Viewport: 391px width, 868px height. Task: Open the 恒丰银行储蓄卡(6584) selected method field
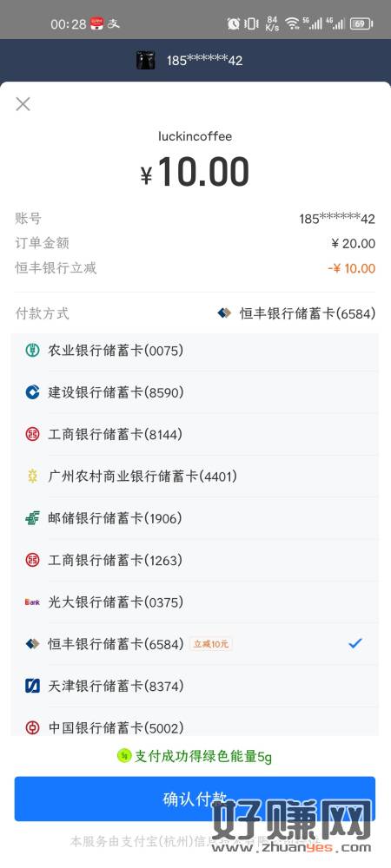point(296,313)
